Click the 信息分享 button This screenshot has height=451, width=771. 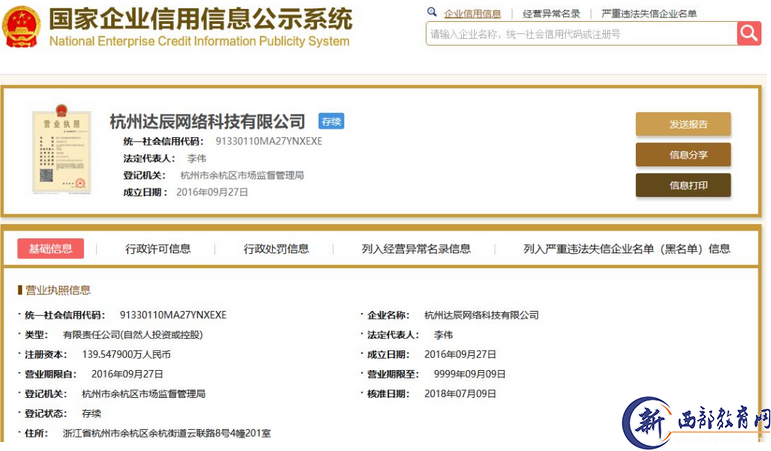(x=683, y=155)
